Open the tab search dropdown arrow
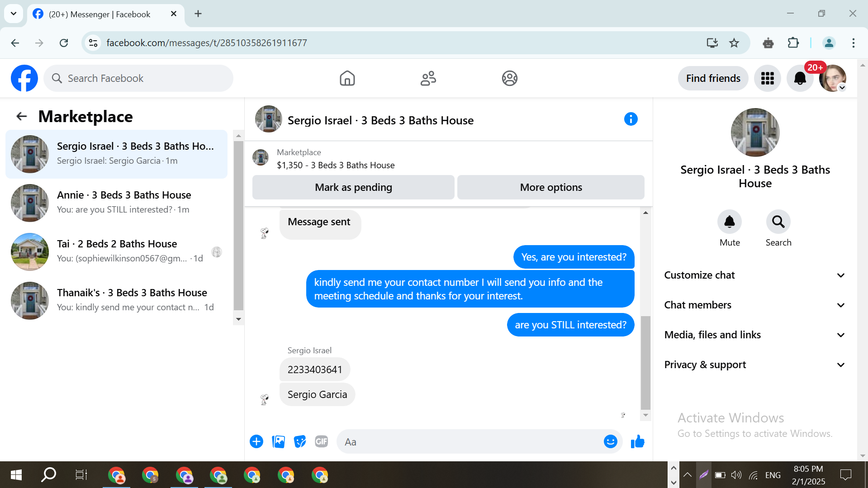The image size is (868, 488). (14, 14)
